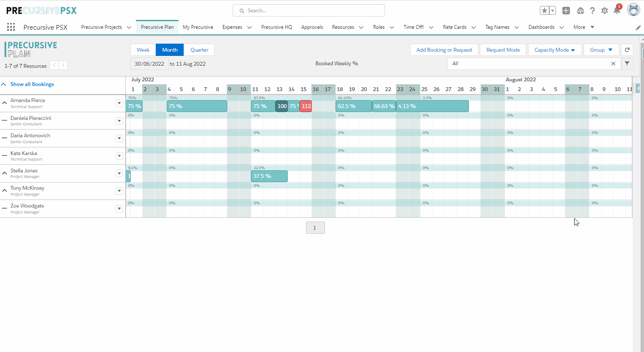This screenshot has width=644, height=352.
Task: Click the Request Mode button
Action: click(503, 50)
